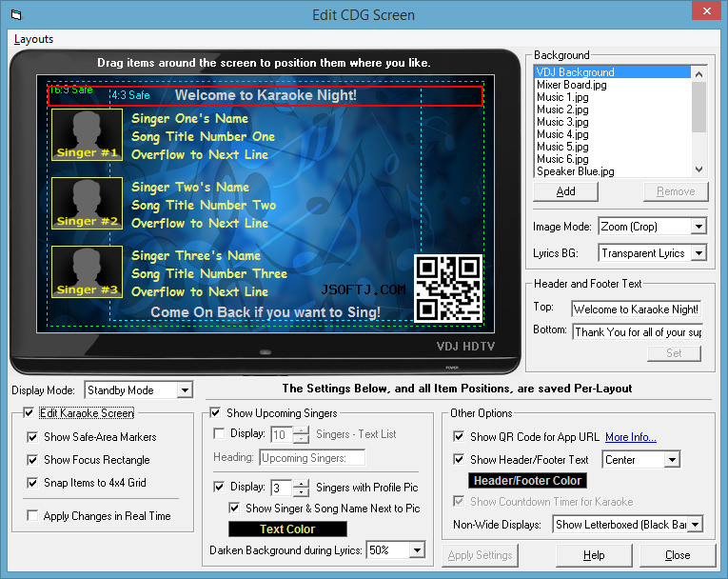The image size is (728, 579).
Task: Select Music 5.jpg background
Action: coord(613,147)
